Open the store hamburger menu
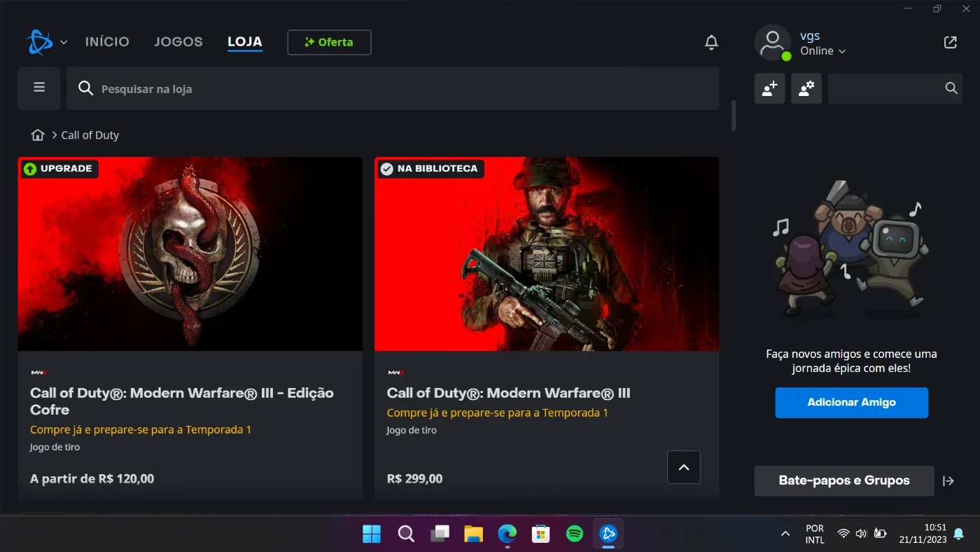Viewport: 980px width, 552px height. tap(39, 88)
